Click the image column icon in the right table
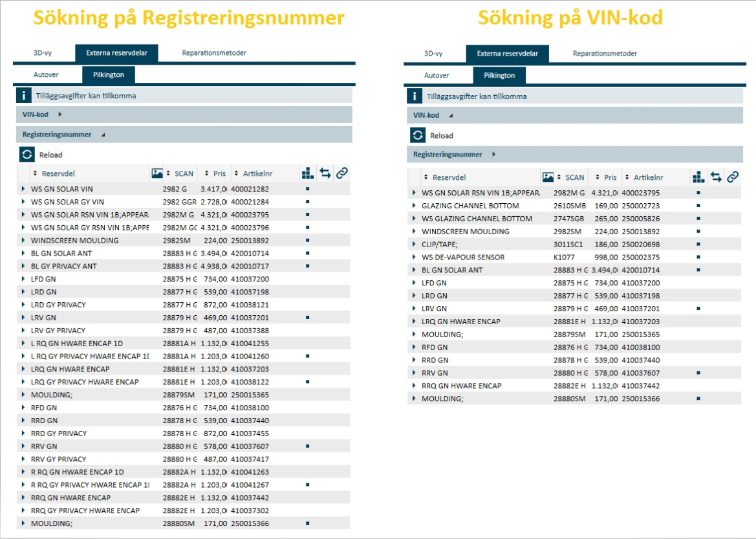Screen dimensions: 756x539 click(x=548, y=177)
